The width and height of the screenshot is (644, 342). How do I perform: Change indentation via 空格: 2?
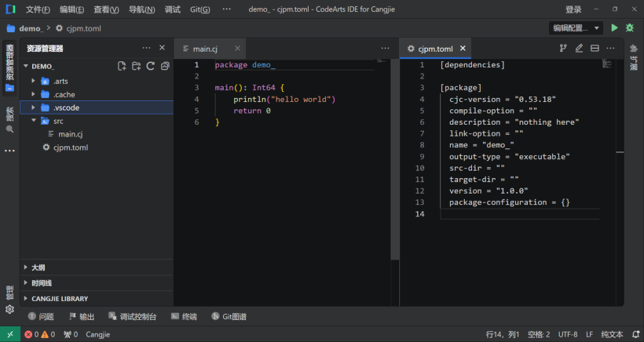click(x=539, y=334)
